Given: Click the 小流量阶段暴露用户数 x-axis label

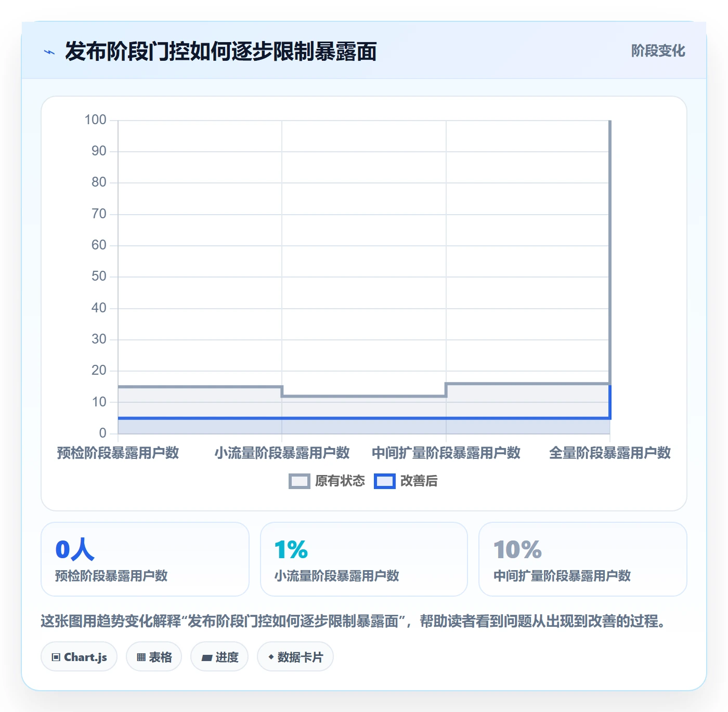Looking at the screenshot, I should (x=282, y=453).
